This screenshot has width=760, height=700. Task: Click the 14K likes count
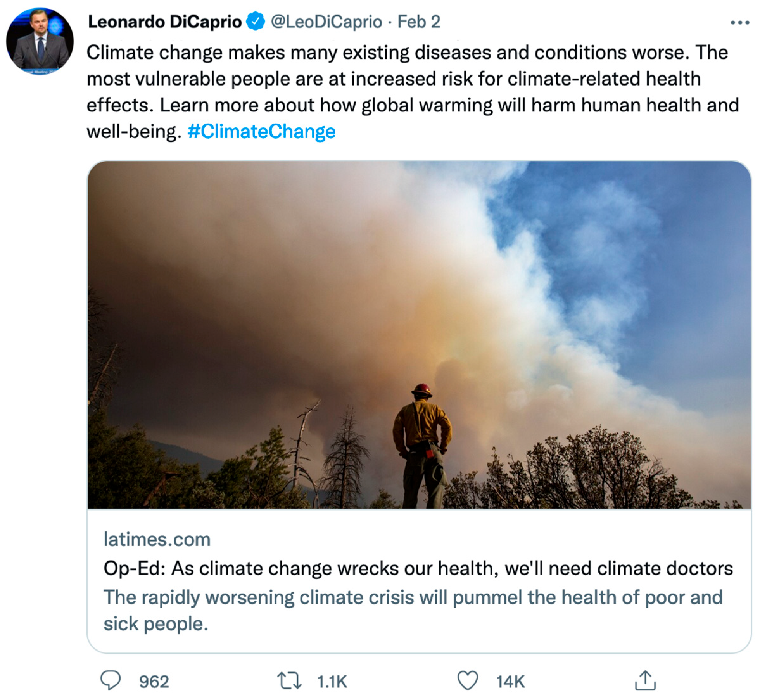tap(510, 682)
